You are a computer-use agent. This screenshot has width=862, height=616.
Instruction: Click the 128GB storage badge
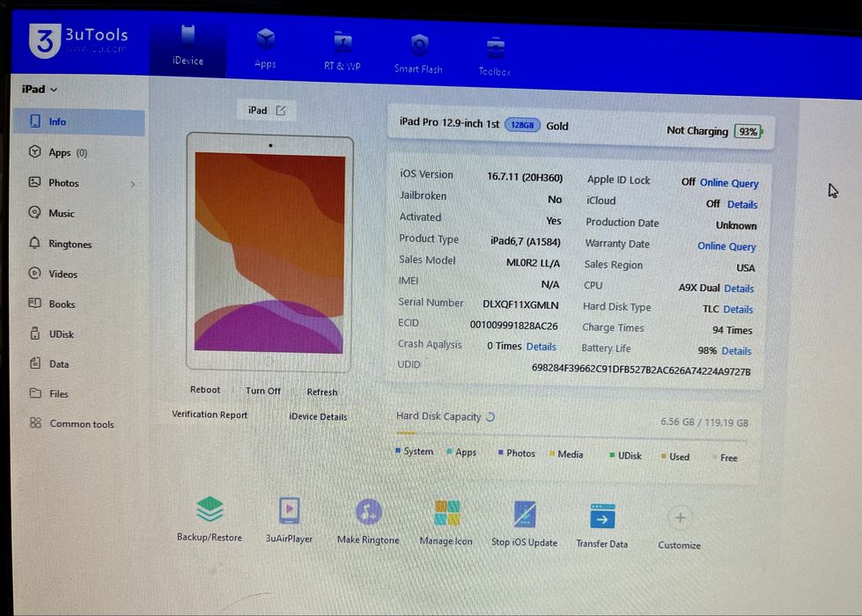tap(522, 125)
